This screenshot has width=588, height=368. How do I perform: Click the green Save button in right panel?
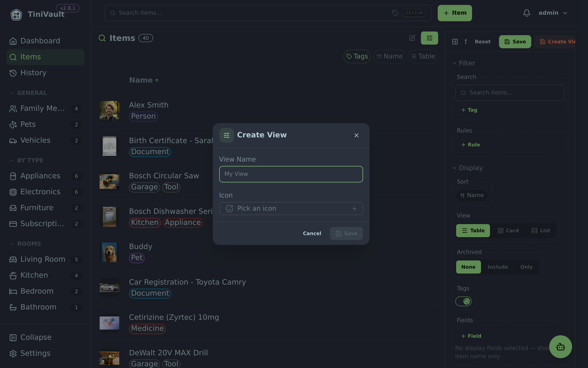click(x=515, y=42)
